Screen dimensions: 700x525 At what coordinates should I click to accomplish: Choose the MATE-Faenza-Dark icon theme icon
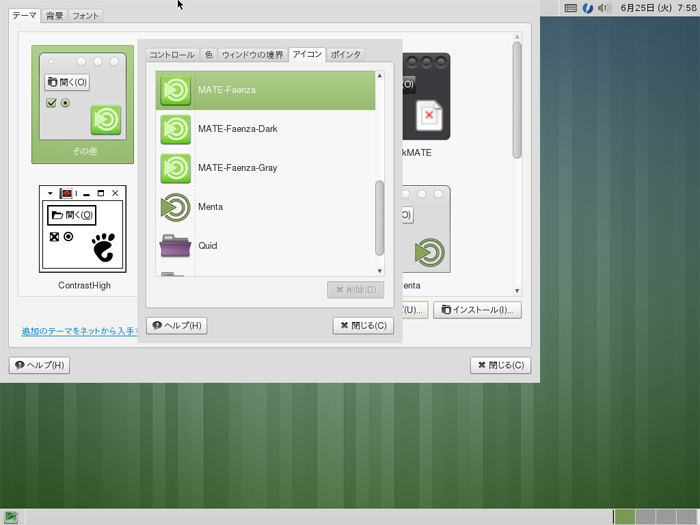click(x=175, y=129)
